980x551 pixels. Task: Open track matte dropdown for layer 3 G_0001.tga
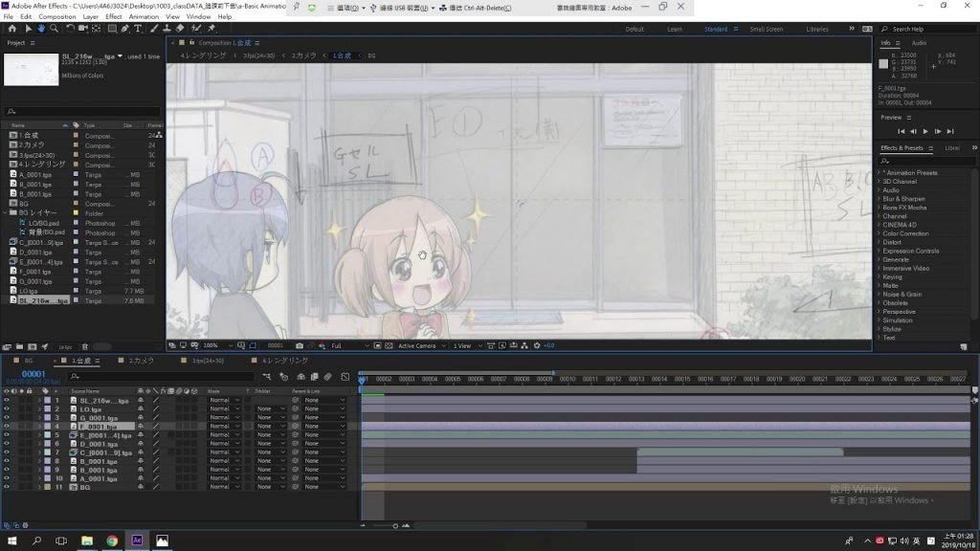[271, 418]
